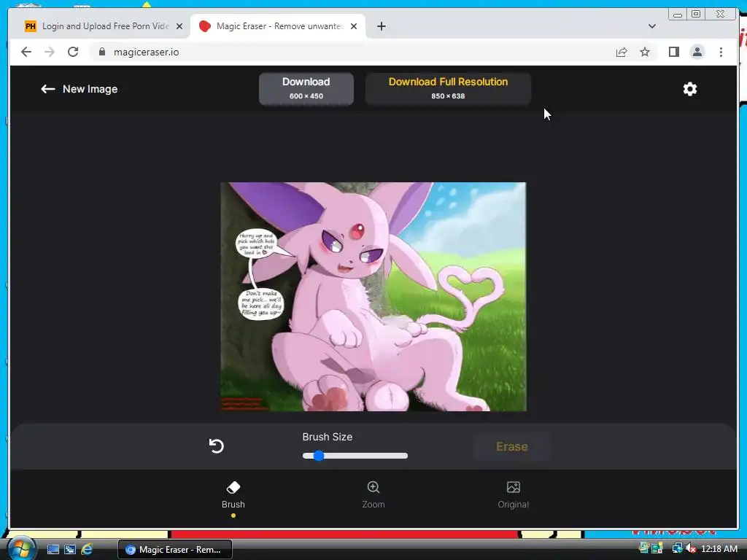
Task: Click the muted volume tray icon
Action: [690, 548]
